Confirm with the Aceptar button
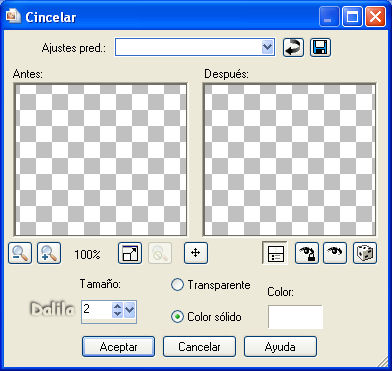The height and width of the screenshot is (371, 392). tap(119, 347)
